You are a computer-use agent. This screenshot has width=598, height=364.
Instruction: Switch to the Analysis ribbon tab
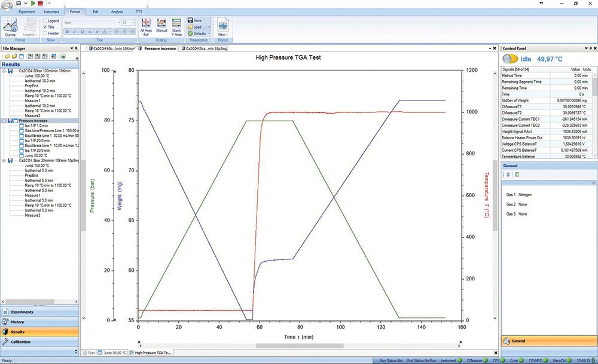117,11
